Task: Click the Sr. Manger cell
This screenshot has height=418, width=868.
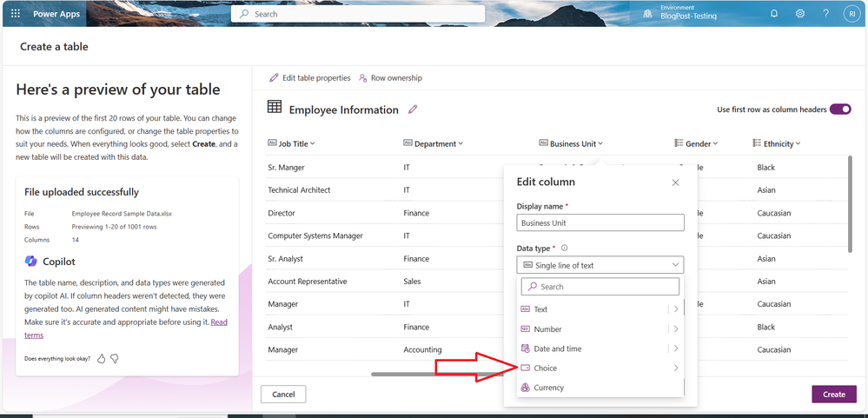Action: click(286, 167)
